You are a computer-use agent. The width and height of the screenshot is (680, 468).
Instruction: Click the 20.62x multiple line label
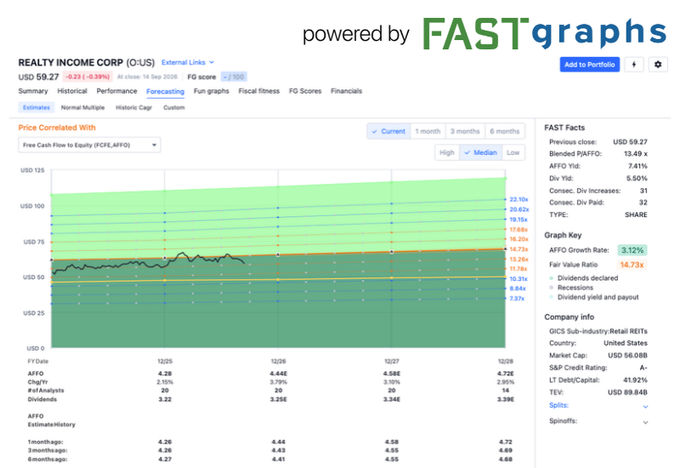519,209
